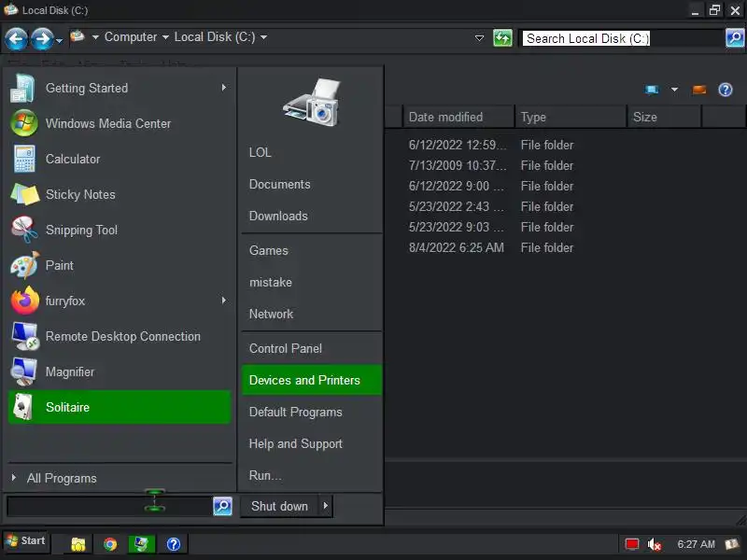The image size is (747, 560).
Task: Click the Start menu search magnifier button
Action: pyautogui.click(x=222, y=506)
